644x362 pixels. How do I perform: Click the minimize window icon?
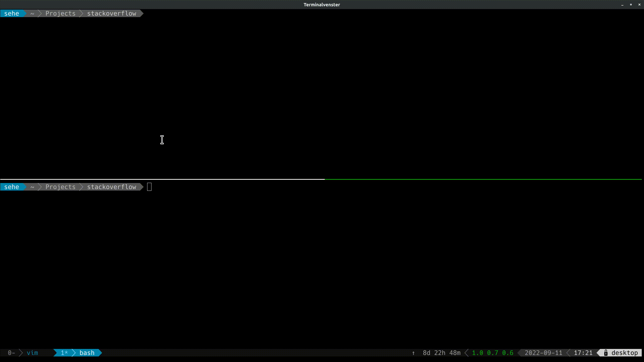click(x=622, y=5)
